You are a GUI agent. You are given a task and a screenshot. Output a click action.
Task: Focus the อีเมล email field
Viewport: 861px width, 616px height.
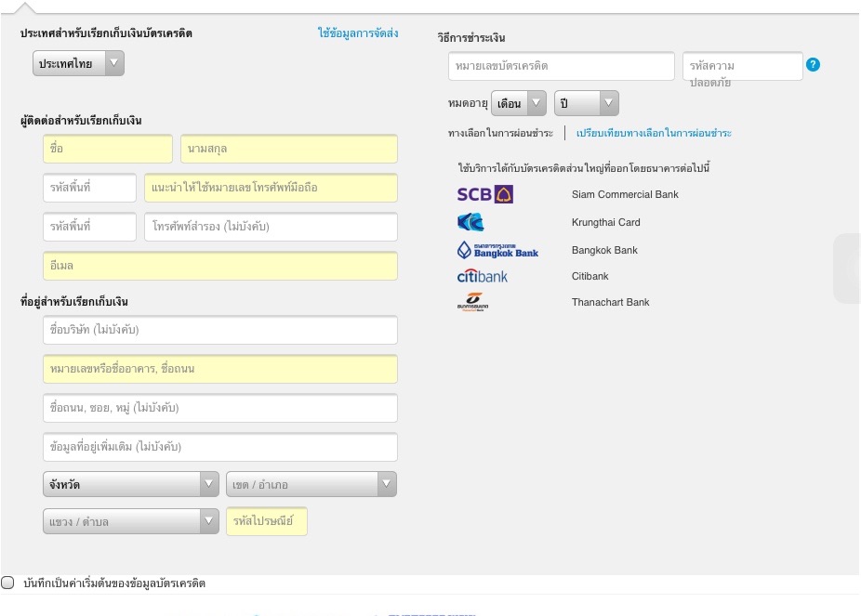[220, 266]
